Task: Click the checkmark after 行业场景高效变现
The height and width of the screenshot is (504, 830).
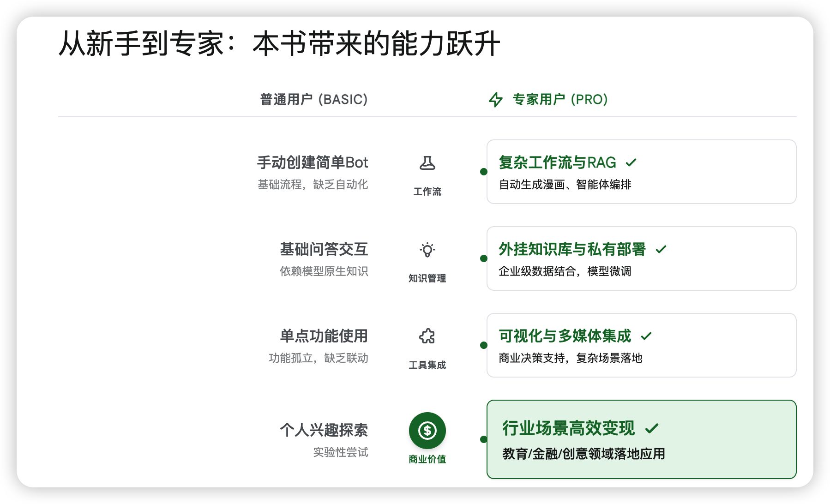Action: click(651, 428)
